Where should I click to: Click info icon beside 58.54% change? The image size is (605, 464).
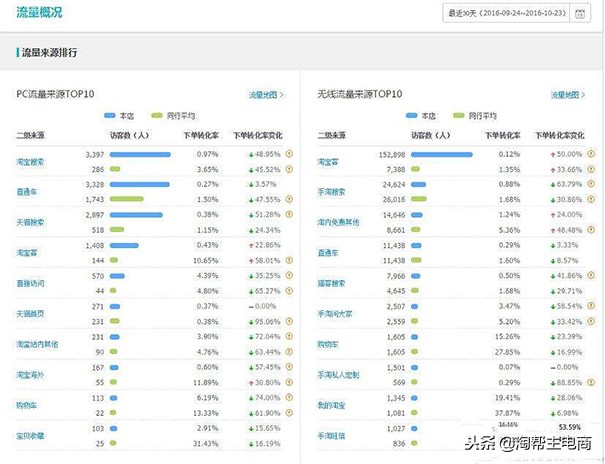point(591,306)
